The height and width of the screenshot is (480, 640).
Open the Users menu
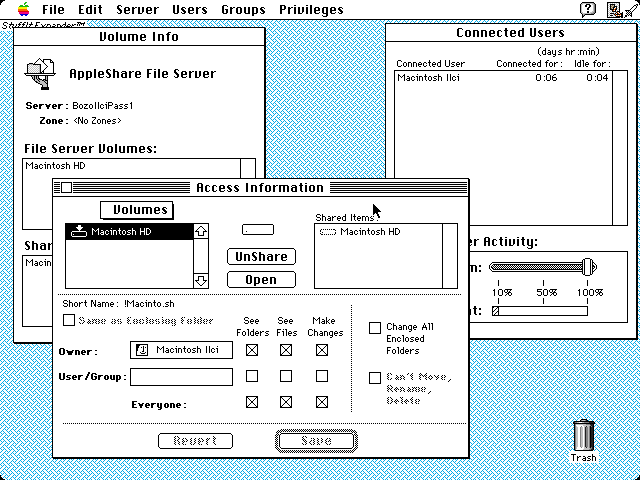pos(189,9)
